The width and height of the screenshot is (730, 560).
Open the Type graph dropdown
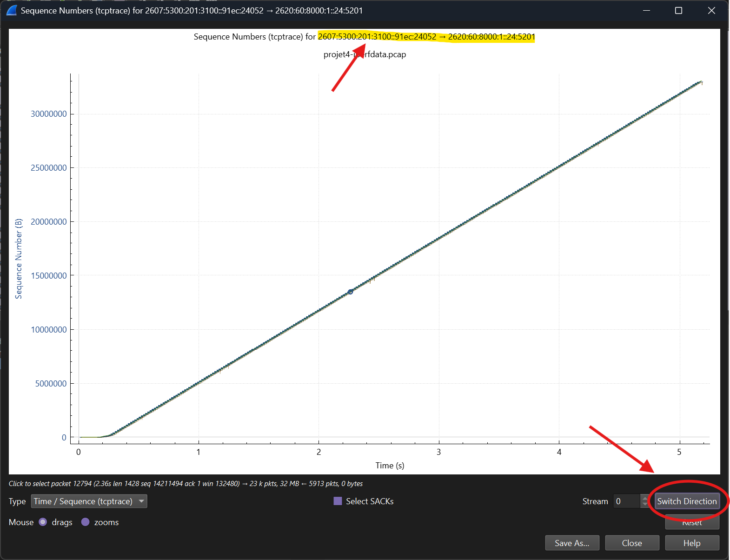(x=89, y=501)
